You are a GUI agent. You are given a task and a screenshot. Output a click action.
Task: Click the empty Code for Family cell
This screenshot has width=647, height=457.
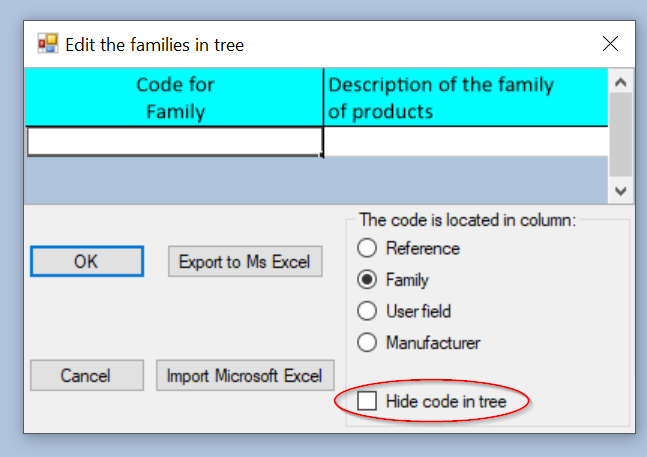(x=174, y=142)
